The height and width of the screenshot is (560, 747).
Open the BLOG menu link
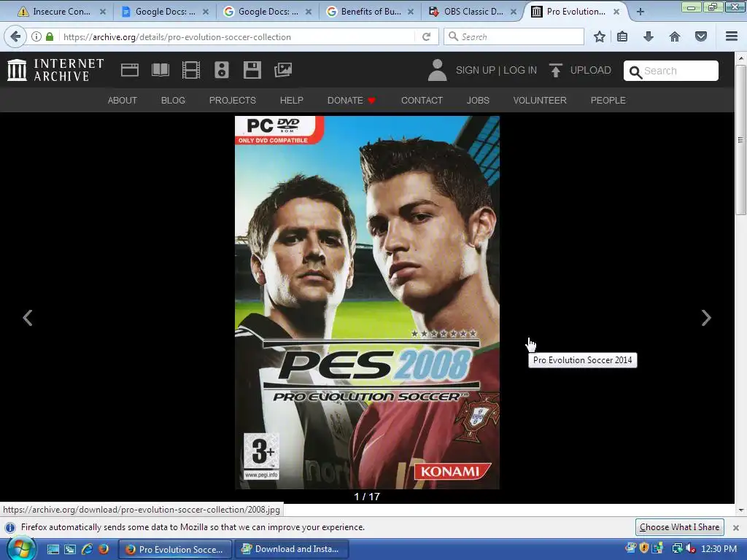pyautogui.click(x=173, y=101)
